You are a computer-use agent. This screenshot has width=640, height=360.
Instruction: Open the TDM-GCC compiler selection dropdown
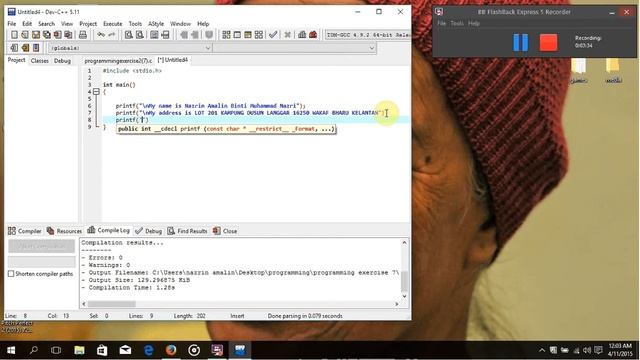[367, 35]
